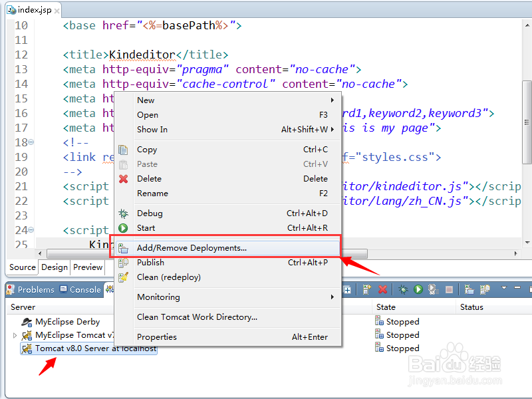Click the Add/Remove Deployments icon in menu
532x399 pixels.
tap(123, 248)
